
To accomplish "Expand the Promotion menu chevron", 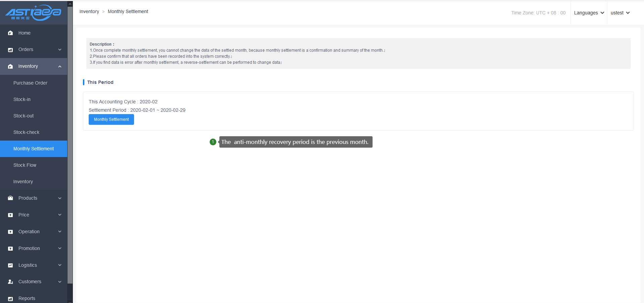I will 60,248.
